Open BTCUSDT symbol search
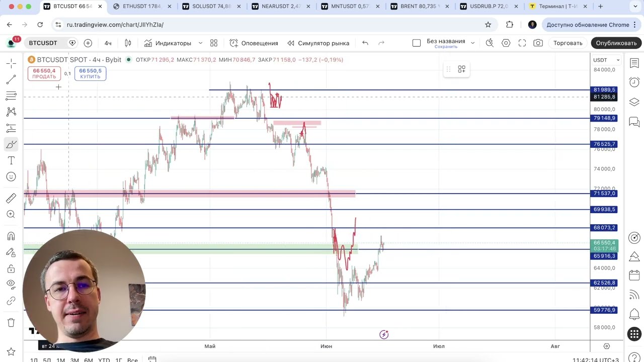Image resolution: width=644 pixels, height=362 pixels. (x=43, y=43)
